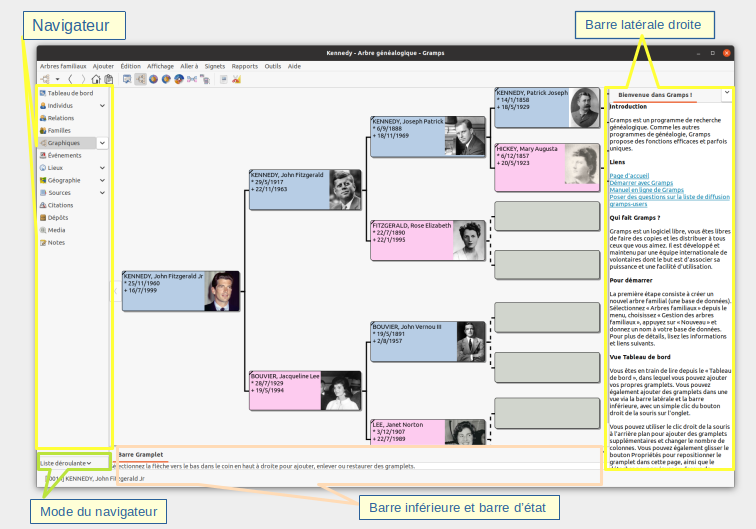Open the clipboard toolbar icon
This screenshot has height=529, width=756.
pyautogui.click(x=109, y=79)
